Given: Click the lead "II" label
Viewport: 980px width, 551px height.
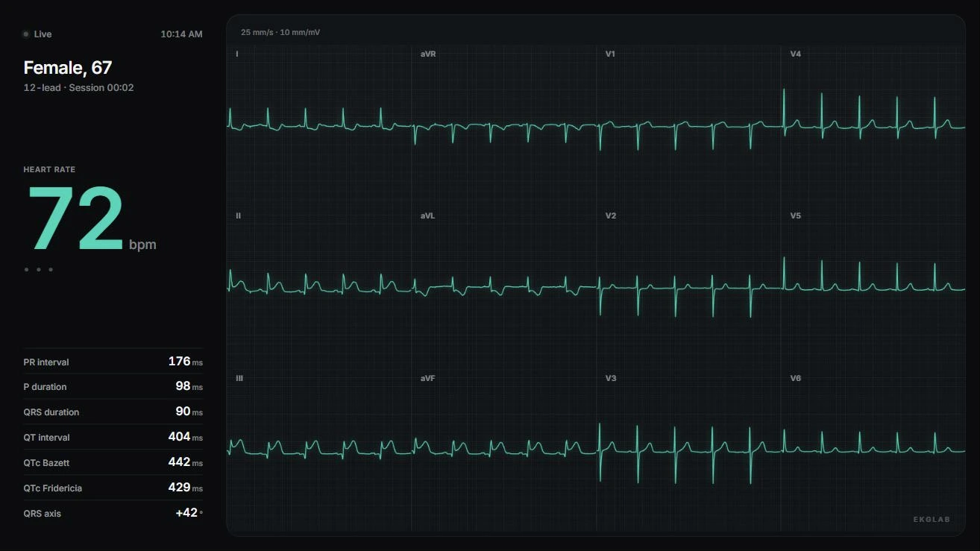Looking at the screenshot, I should tap(239, 216).
